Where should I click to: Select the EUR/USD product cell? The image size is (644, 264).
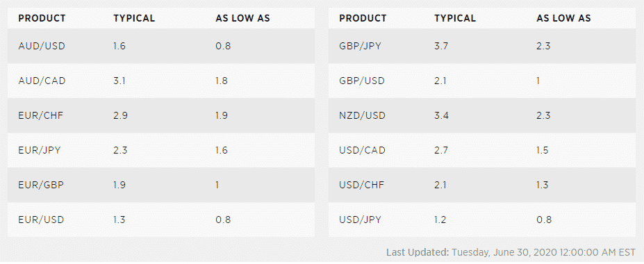[x=41, y=220]
